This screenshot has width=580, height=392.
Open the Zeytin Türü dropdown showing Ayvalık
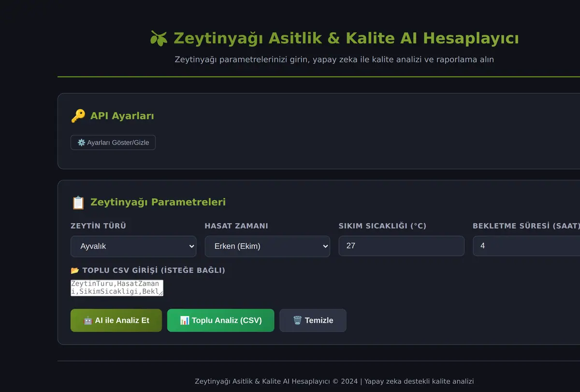(133, 246)
